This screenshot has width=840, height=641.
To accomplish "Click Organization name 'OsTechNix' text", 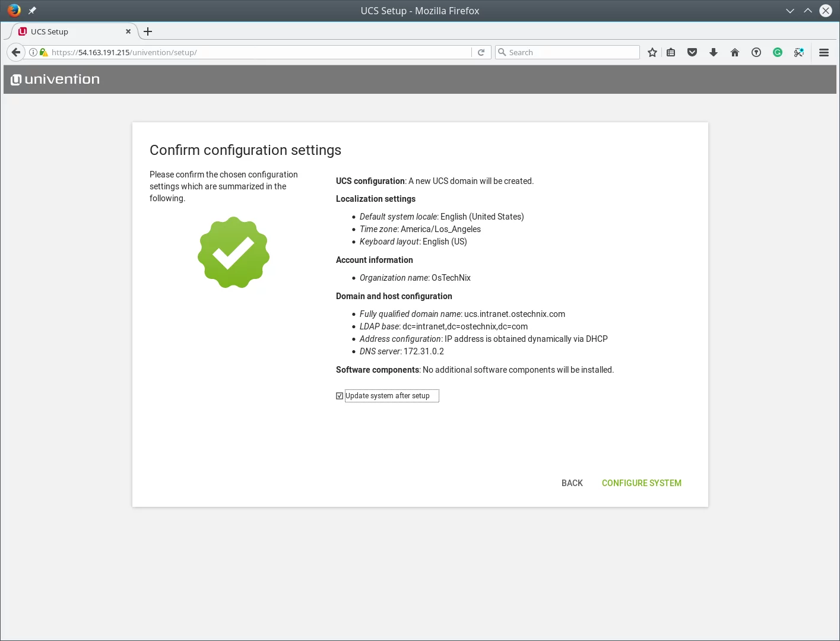I will point(451,278).
